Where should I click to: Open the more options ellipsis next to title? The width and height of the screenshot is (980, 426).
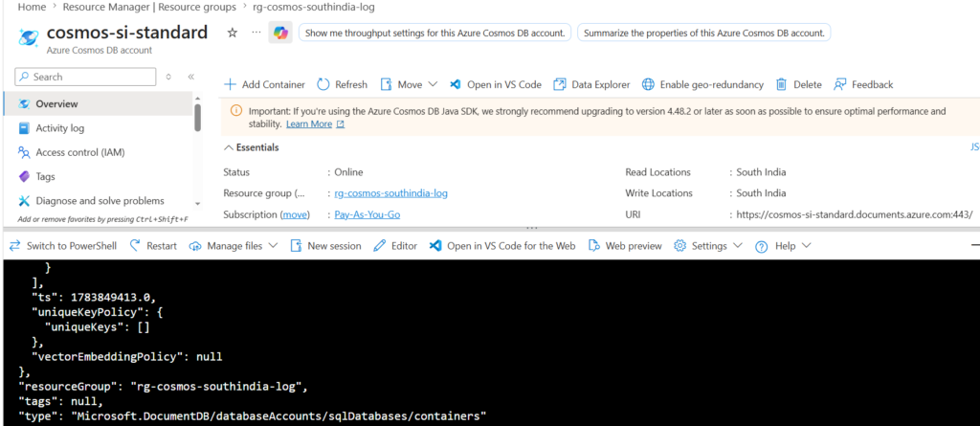[256, 33]
